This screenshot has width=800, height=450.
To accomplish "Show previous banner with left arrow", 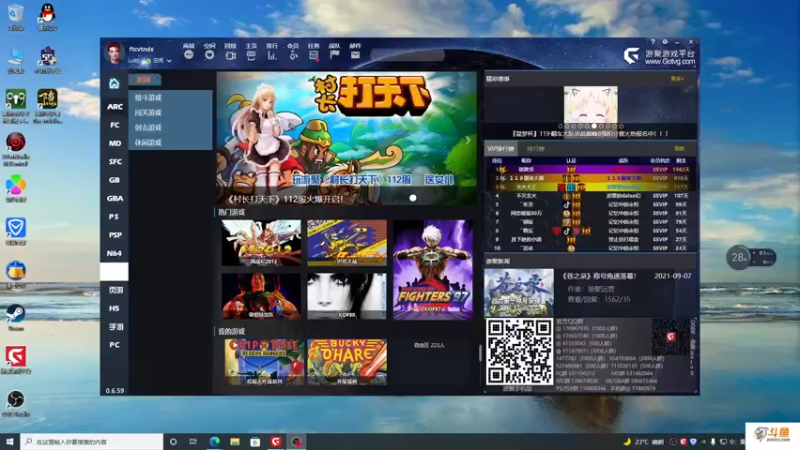I will pos(227,140).
